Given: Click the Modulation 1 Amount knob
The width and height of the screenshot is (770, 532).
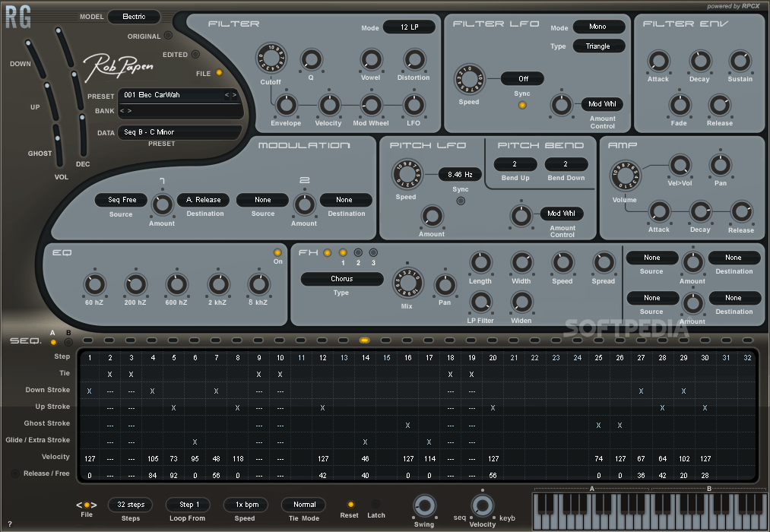Looking at the screenshot, I should [162, 204].
